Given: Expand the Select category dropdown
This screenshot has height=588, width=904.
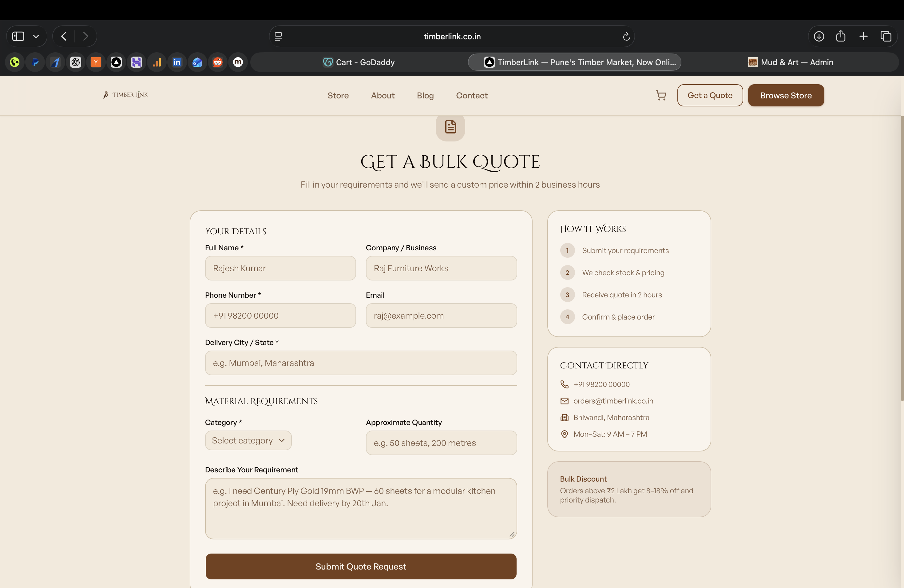Looking at the screenshot, I should coord(248,440).
